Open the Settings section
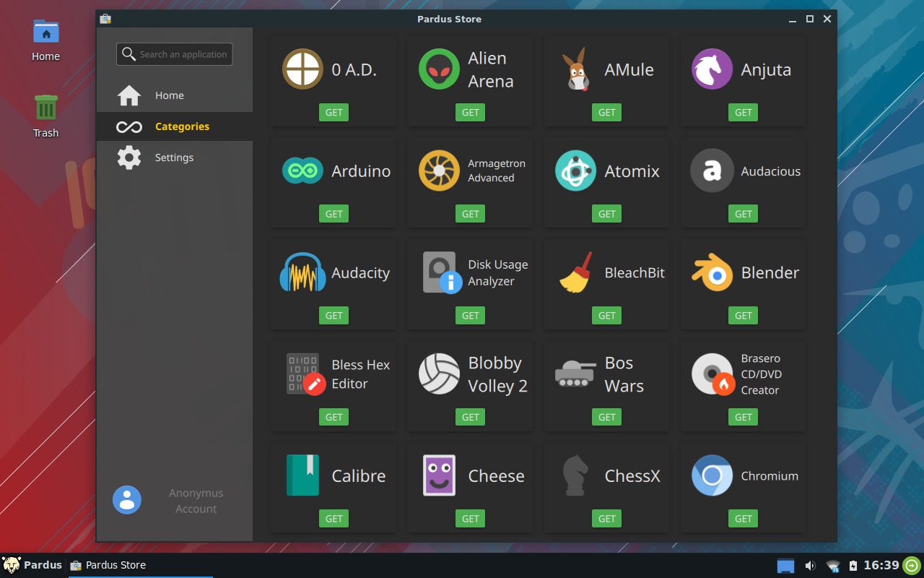924x578 pixels. click(x=174, y=157)
